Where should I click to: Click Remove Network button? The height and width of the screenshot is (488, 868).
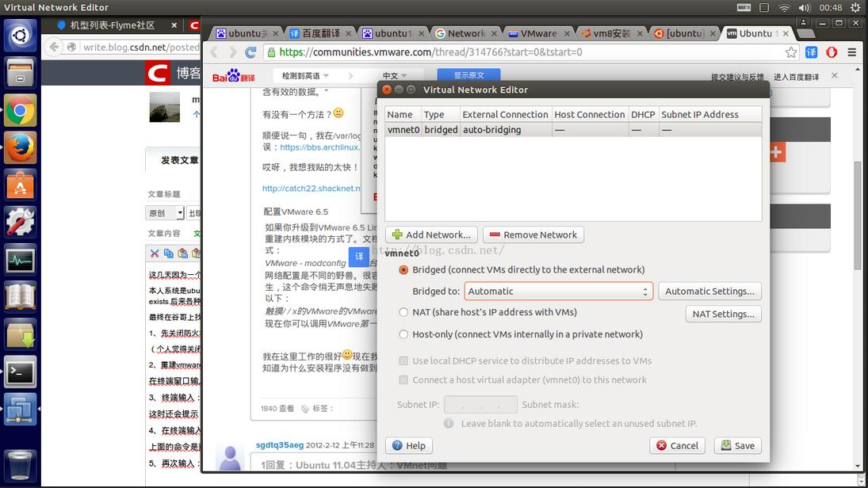coord(533,234)
